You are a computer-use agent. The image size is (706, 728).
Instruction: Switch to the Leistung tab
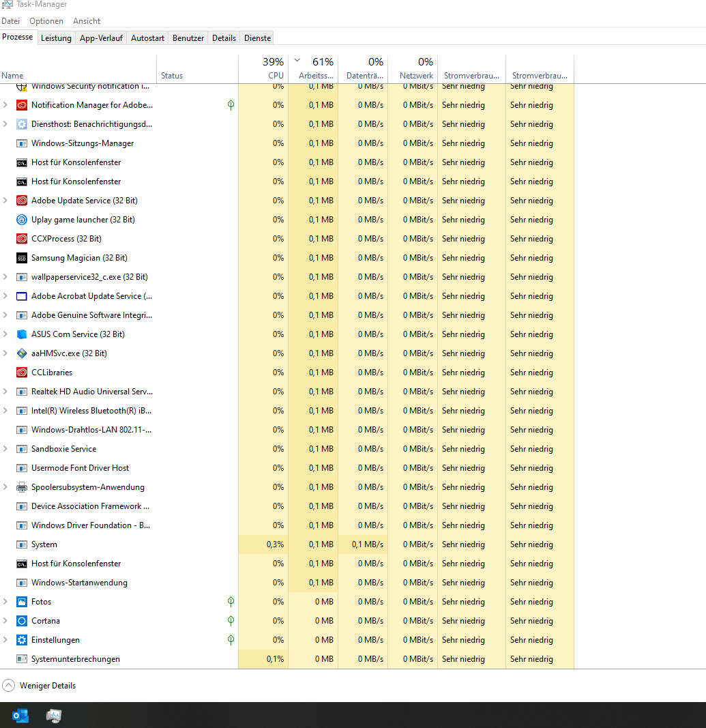56,38
